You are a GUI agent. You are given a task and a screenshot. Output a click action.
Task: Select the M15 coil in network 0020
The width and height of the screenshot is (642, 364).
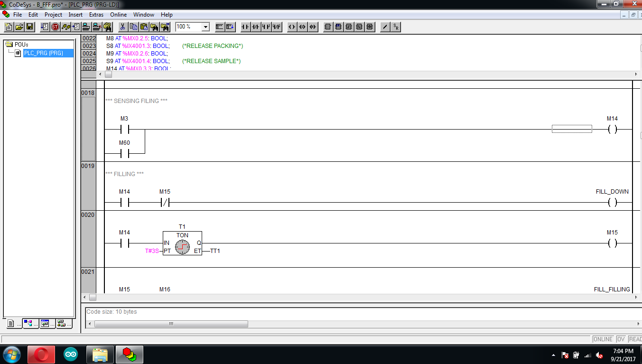613,243
